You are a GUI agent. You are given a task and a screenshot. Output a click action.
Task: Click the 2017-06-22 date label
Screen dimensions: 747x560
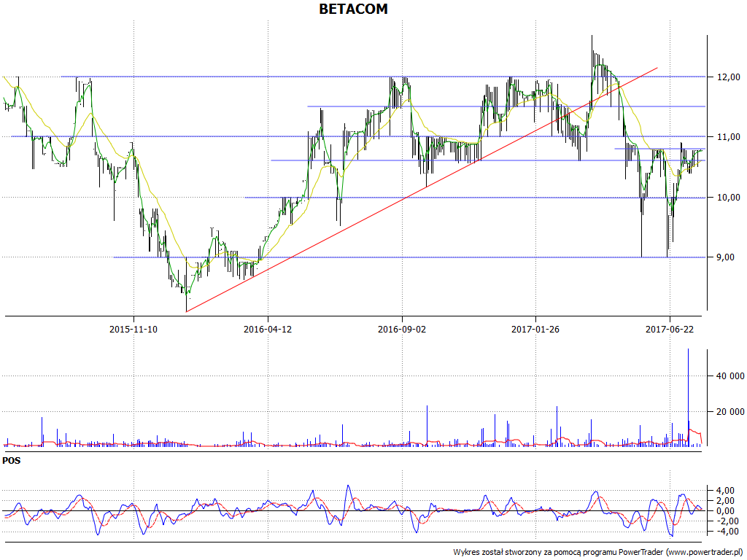(670, 329)
